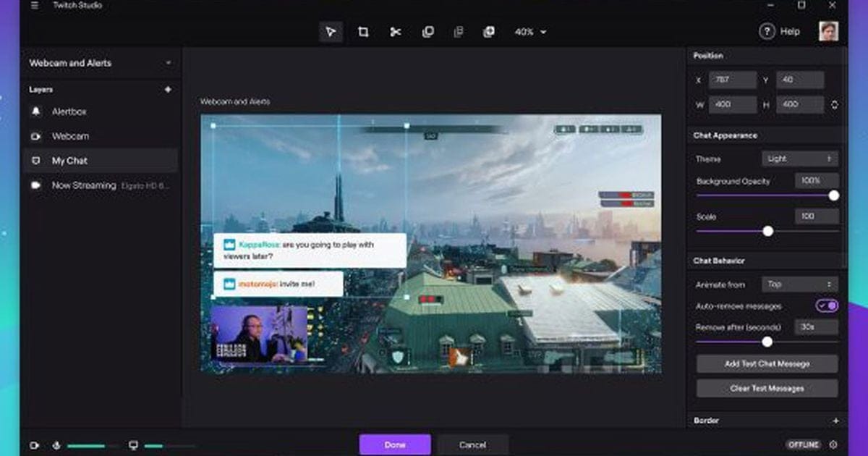Click the Help text link
868x456 pixels.
[790, 31]
